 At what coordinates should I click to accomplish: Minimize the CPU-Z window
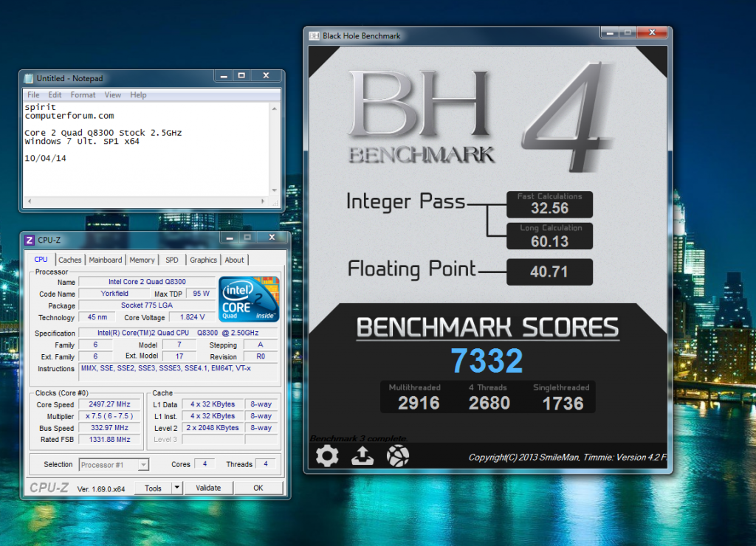(x=230, y=237)
